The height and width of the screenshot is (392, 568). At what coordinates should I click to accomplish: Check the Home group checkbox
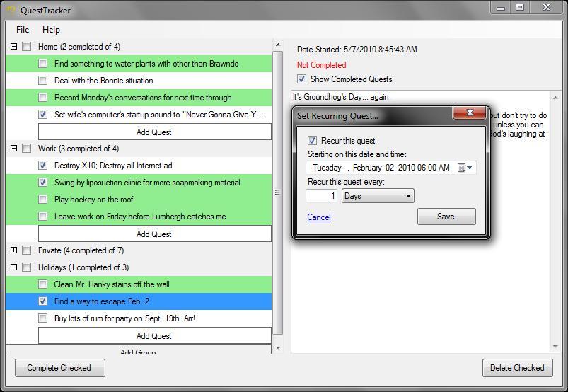27,47
